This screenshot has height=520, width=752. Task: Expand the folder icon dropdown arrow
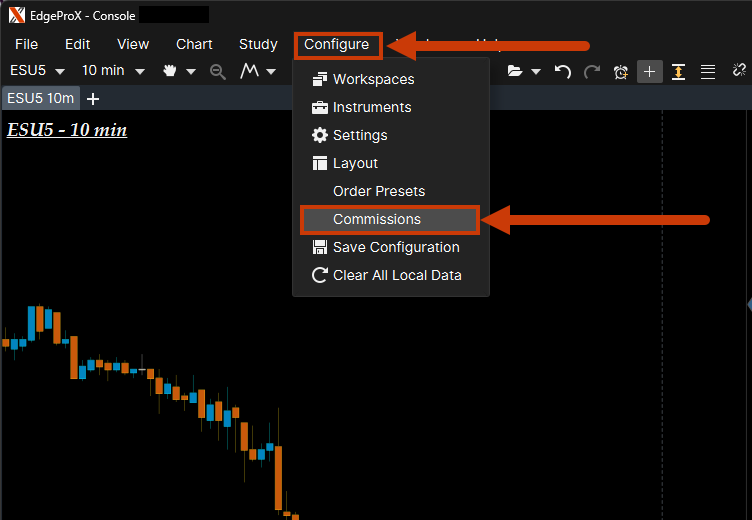[x=537, y=71]
